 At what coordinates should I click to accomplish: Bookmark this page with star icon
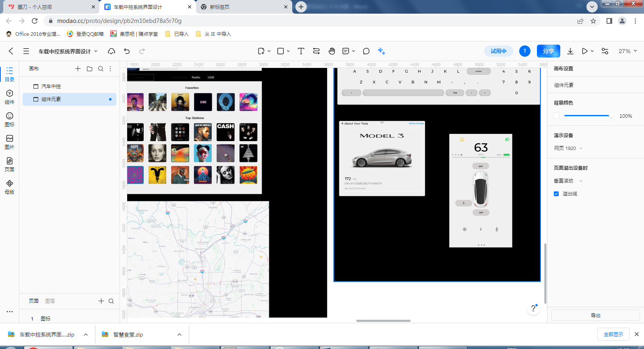593,21
